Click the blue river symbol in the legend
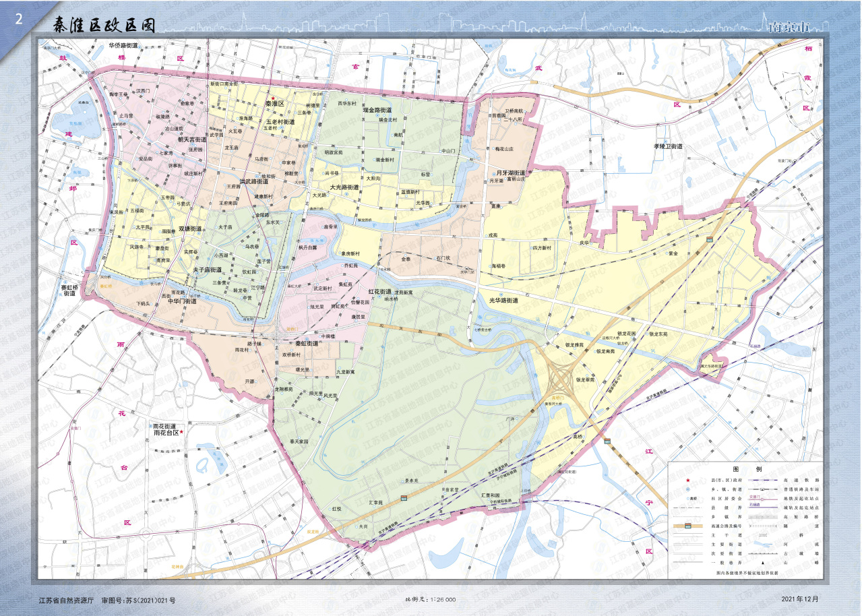The image size is (862, 616). [x=762, y=543]
